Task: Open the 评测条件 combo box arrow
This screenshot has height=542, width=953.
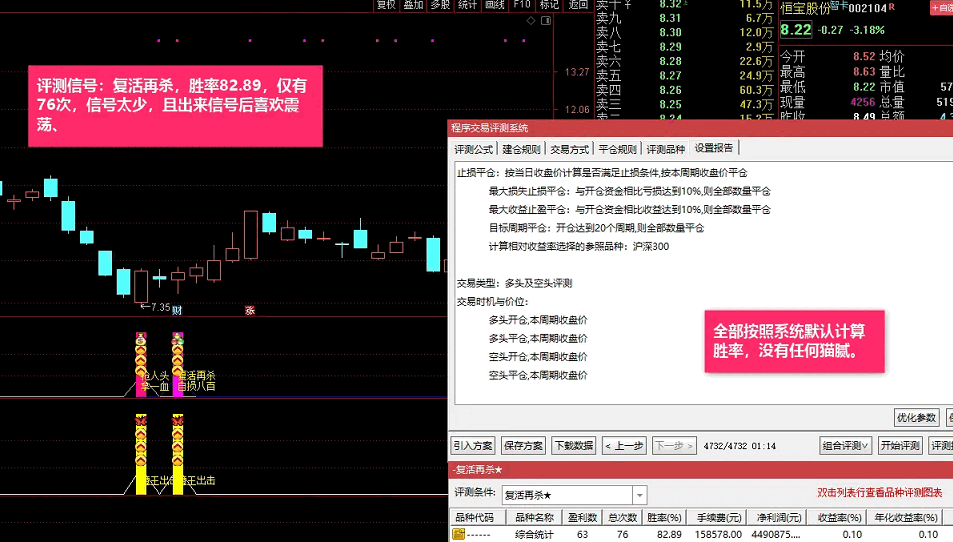Action: pyautogui.click(x=639, y=495)
